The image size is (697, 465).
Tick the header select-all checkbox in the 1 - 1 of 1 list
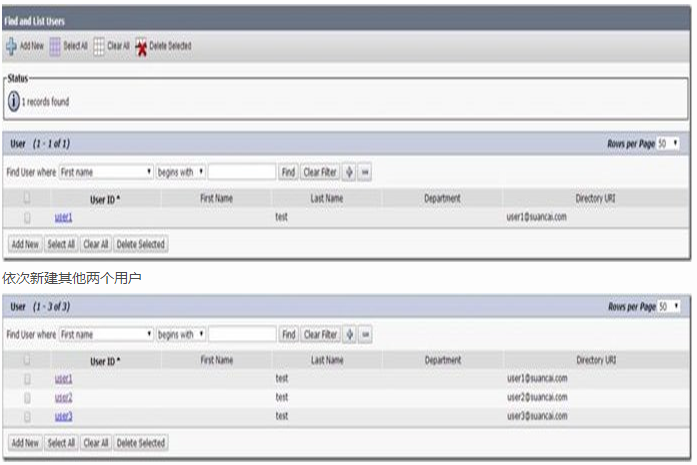coord(27,197)
